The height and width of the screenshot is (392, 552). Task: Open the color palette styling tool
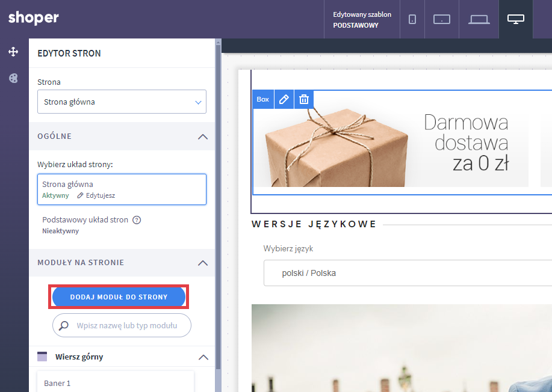13,78
